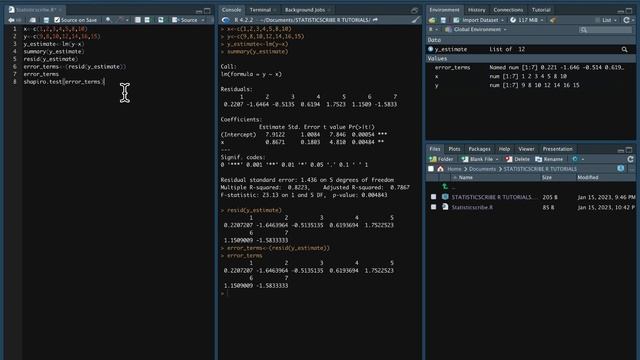Create a new Folder in Files pane
The height and width of the screenshot is (360, 640).
point(441,159)
